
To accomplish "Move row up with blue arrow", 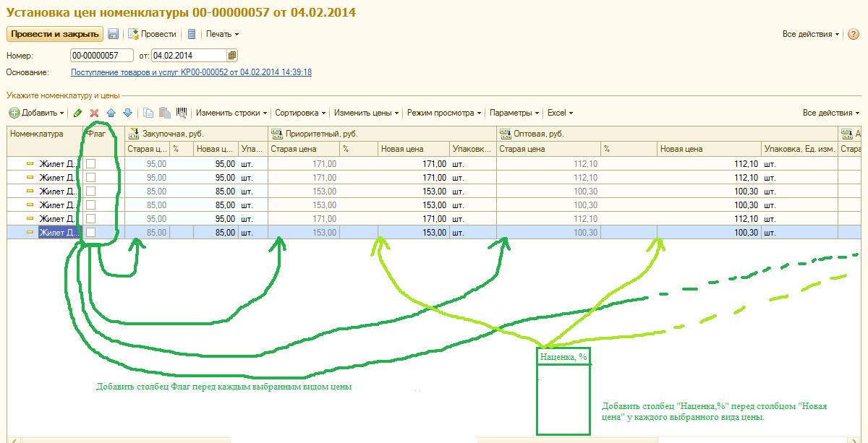I will point(111,113).
